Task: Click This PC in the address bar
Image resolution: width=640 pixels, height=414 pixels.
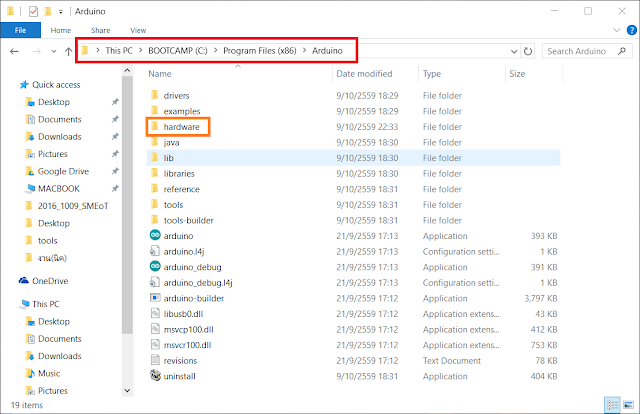Action: click(119, 51)
